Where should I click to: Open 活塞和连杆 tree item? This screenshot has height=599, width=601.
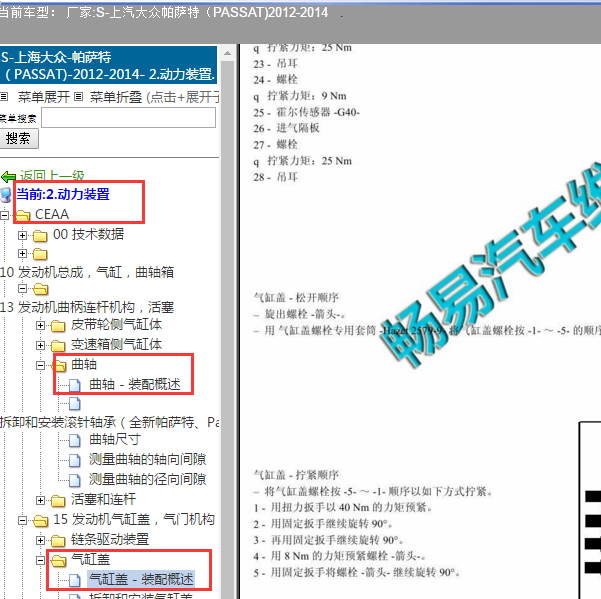[103, 499]
